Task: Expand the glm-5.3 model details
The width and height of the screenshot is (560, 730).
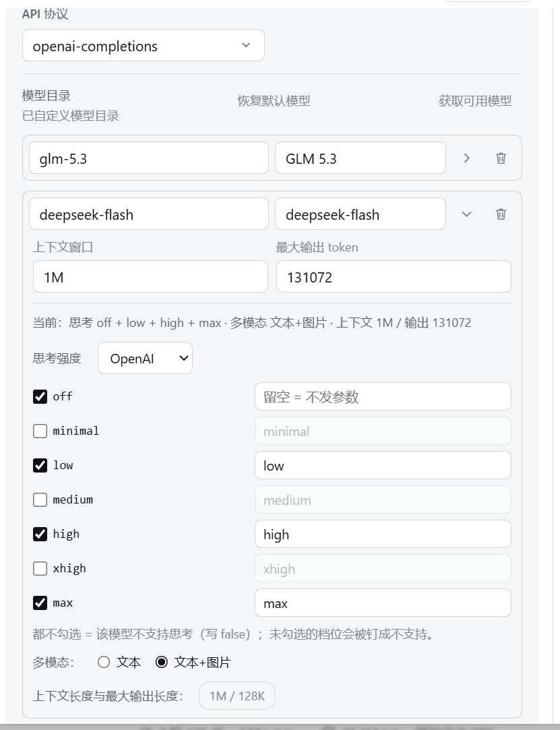Action: (x=466, y=158)
